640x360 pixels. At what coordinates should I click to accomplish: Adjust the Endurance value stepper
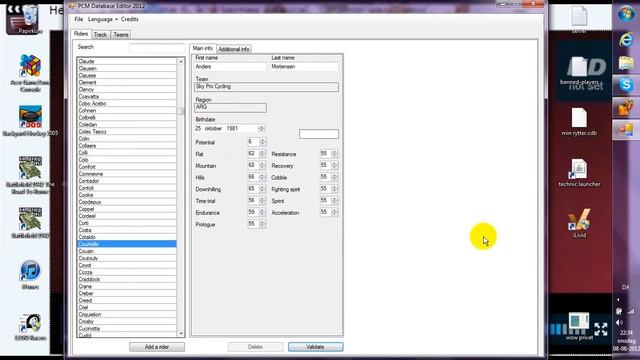tap(262, 213)
